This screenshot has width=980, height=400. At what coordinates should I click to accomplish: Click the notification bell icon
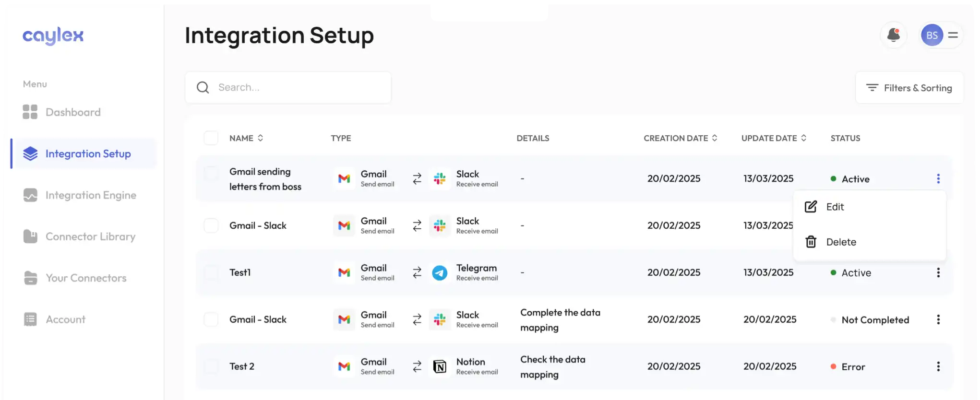(x=893, y=35)
